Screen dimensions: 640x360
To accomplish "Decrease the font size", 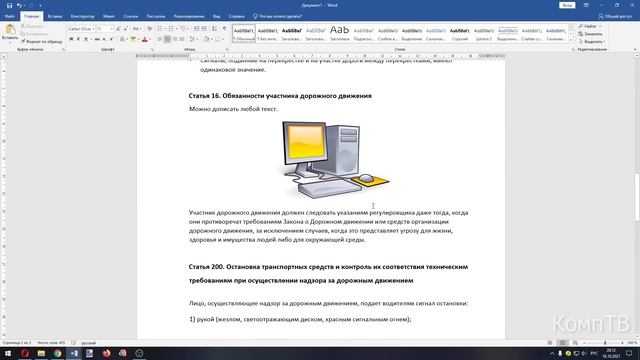I will (126, 29).
